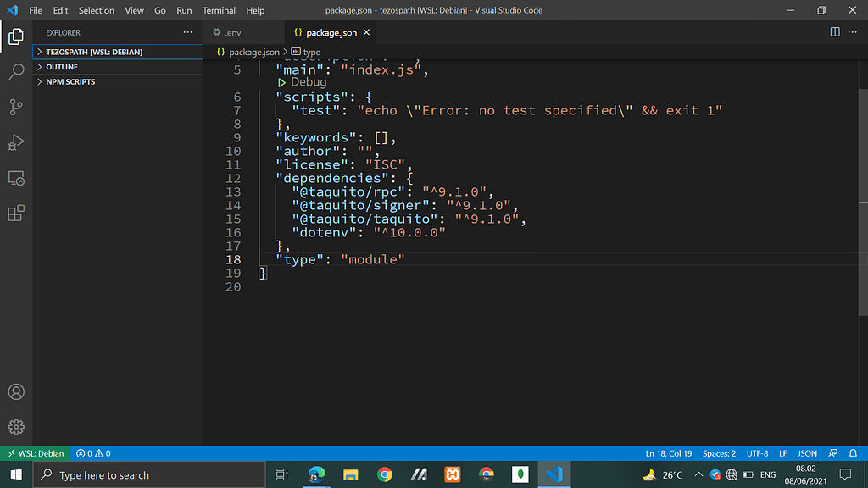
Task: Expand the TEZOSPATH [WSL: DEBIAN] folder
Action: tap(118, 52)
